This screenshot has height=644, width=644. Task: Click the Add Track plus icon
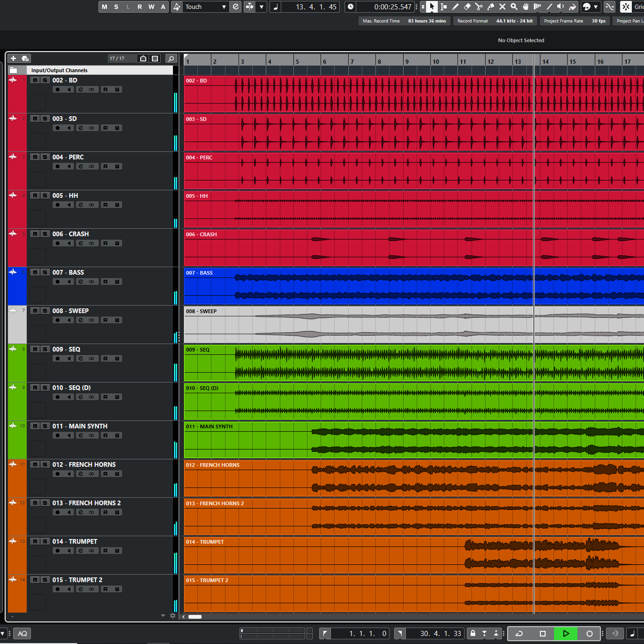tap(13, 58)
